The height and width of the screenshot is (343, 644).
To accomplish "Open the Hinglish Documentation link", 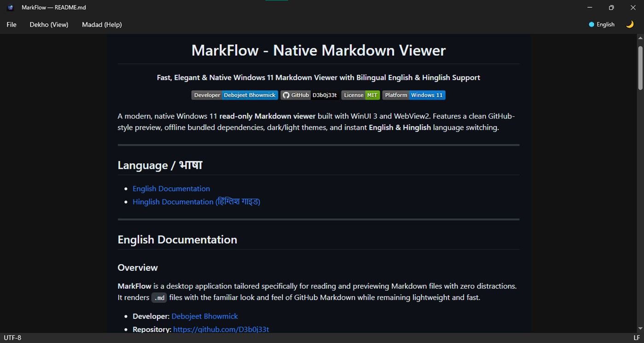I will coord(197,202).
